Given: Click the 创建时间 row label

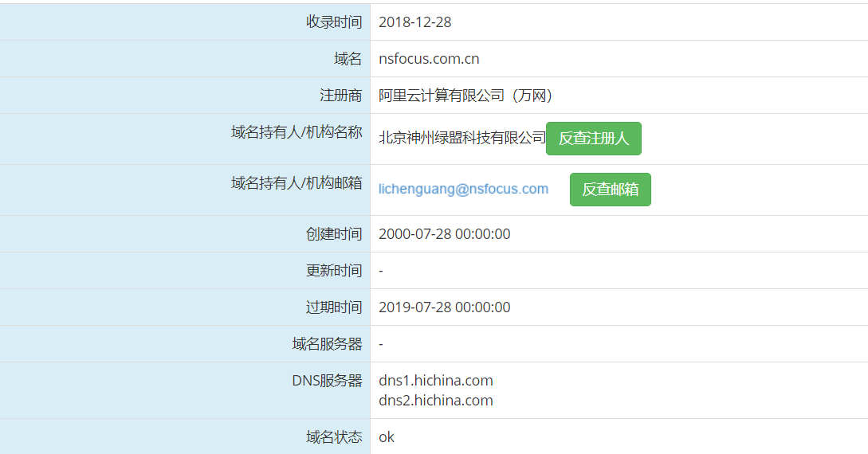Looking at the screenshot, I should tap(334, 234).
